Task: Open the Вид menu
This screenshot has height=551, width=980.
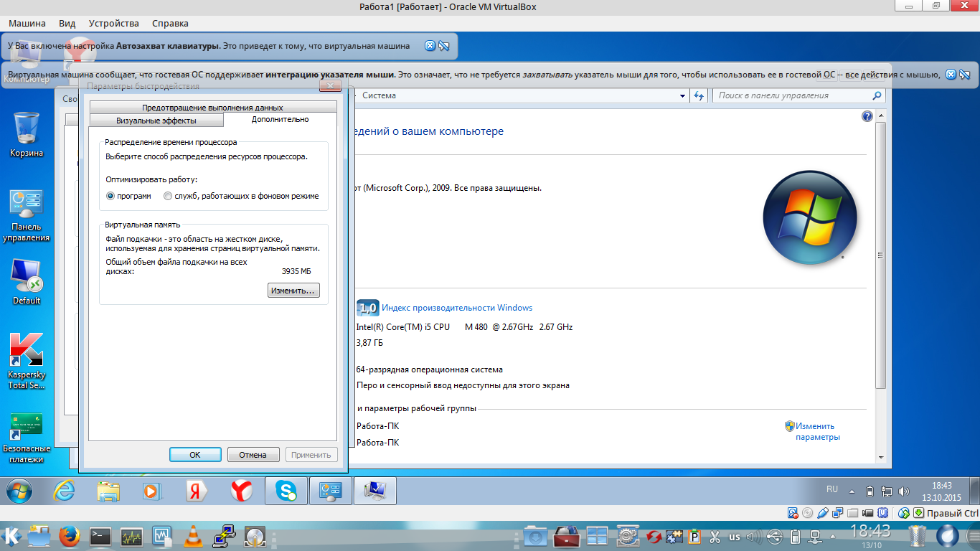Action: [x=67, y=23]
